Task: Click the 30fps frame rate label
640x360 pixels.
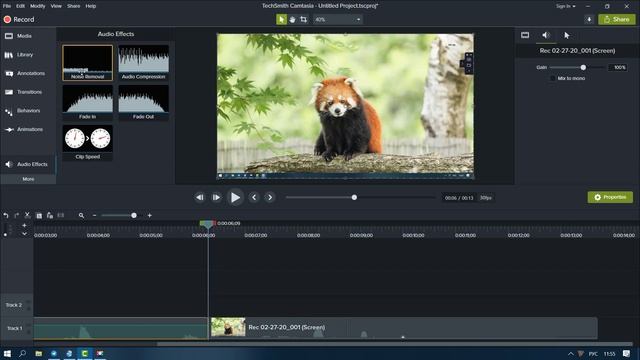Action: [486, 198]
